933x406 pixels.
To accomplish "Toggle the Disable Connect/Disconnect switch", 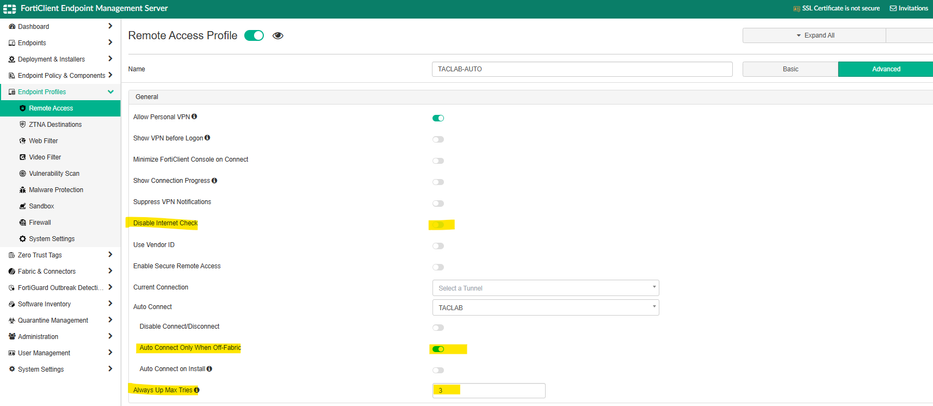I will [438, 327].
